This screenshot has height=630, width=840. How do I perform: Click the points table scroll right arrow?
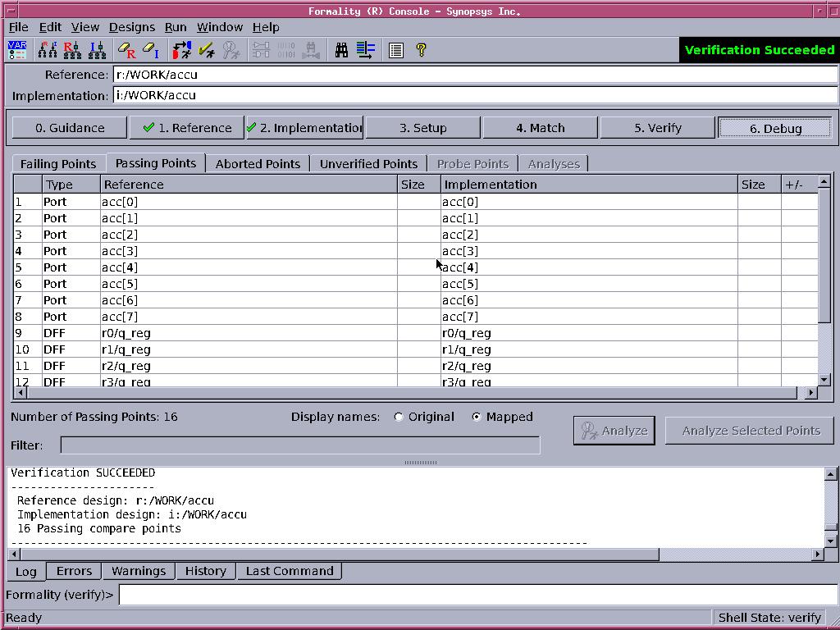click(810, 393)
